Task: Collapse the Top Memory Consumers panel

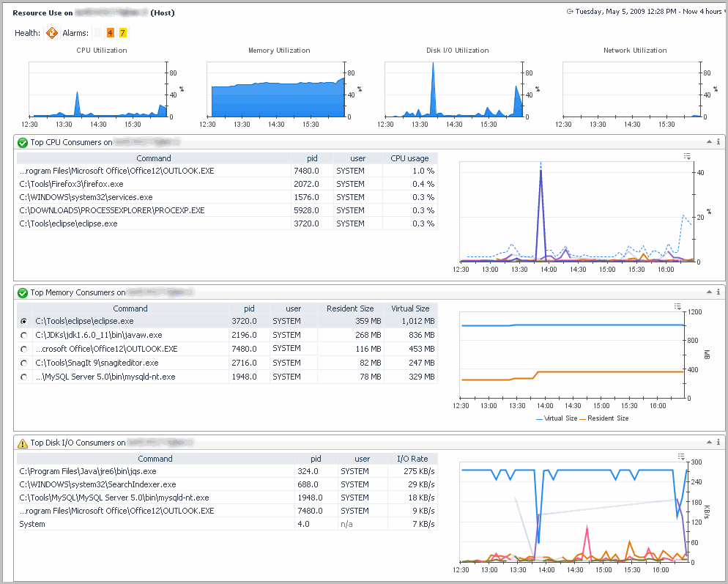Action: point(708,292)
